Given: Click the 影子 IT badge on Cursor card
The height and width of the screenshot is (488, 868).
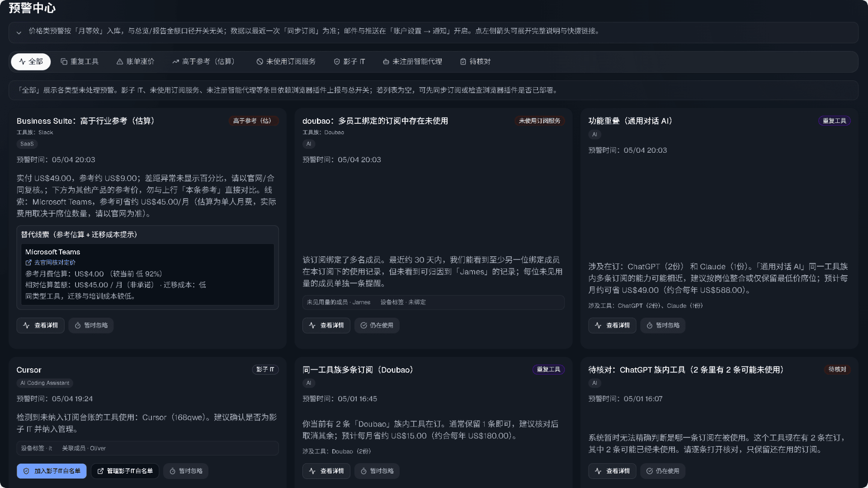Looking at the screenshot, I should point(265,370).
